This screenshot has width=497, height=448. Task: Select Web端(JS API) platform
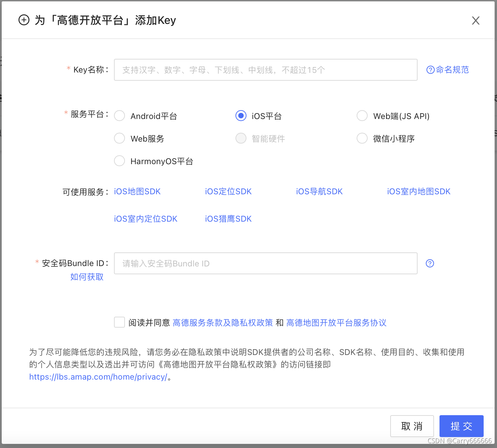[362, 116]
